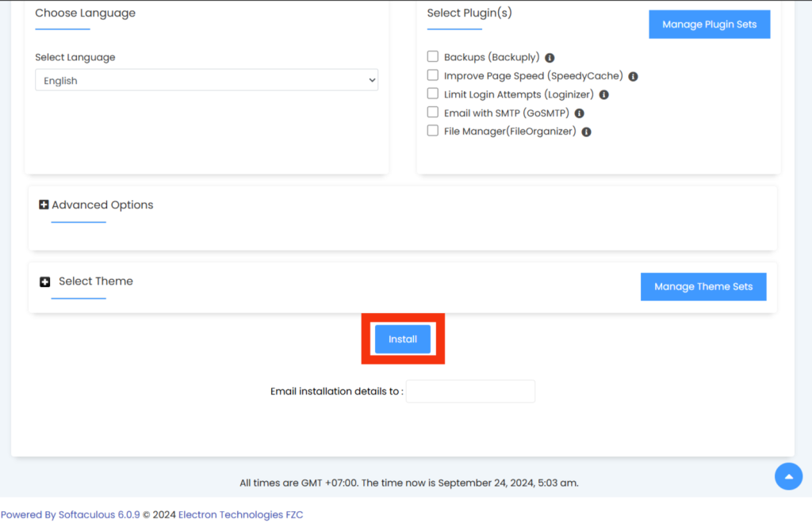This screenshot has height=531, width=812.
Task: Select the File Manager (FileOrganizer) checkbox
Action: pyautogui.click(x=433, y=131)
